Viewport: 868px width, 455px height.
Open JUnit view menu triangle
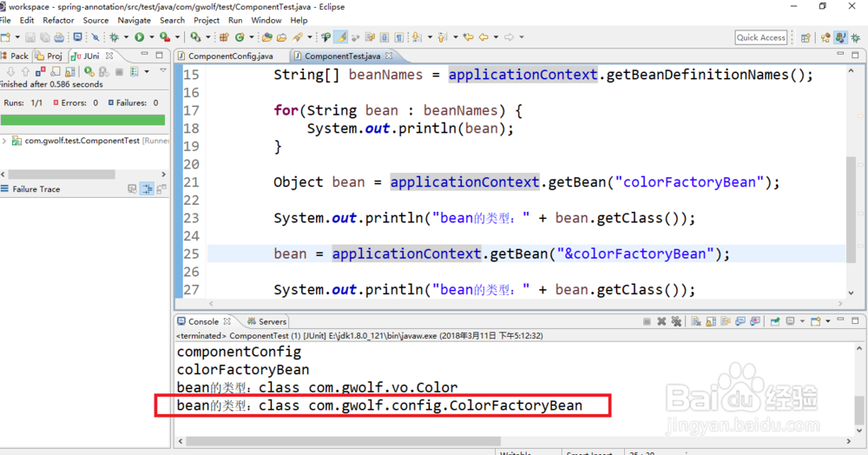[x=163, y=70]
